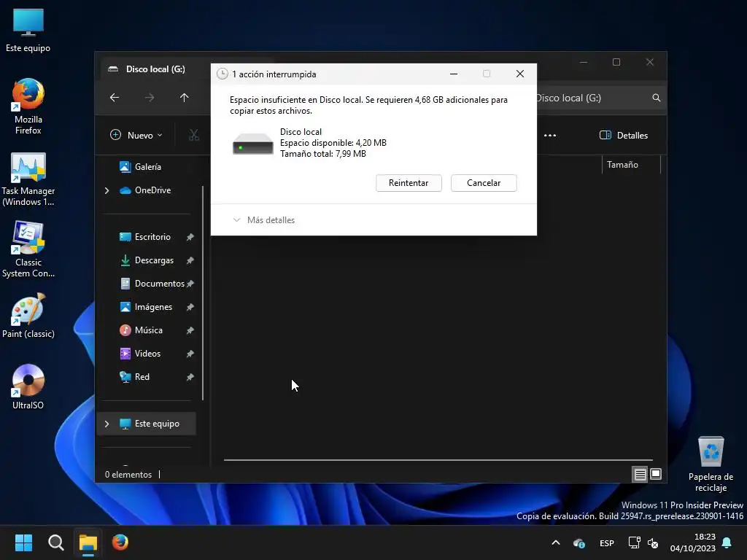Open Descargas quick access folder
This screenshot has width=747, height=560.
coord(146,260)
